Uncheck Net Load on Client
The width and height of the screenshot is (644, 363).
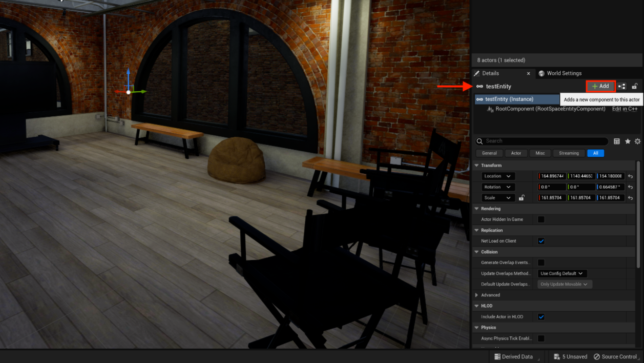[x=541, y=241]
